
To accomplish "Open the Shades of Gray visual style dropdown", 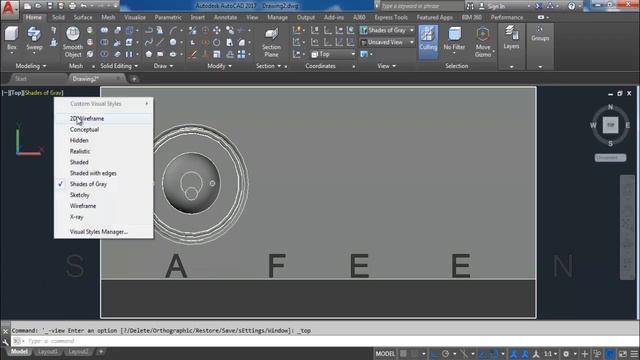I will [387, 30].
